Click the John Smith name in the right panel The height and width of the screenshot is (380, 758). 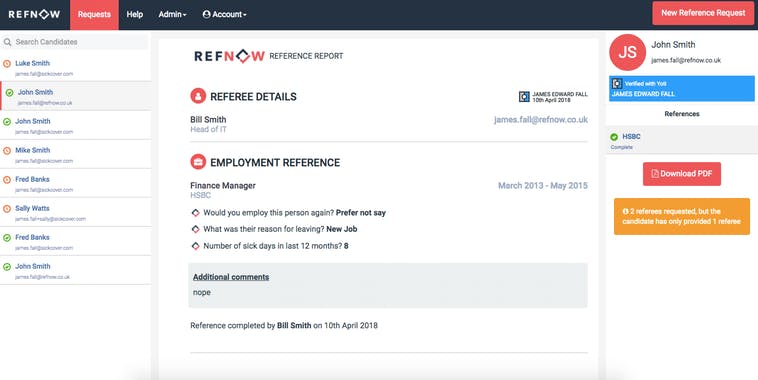click(x=673, y=44)
